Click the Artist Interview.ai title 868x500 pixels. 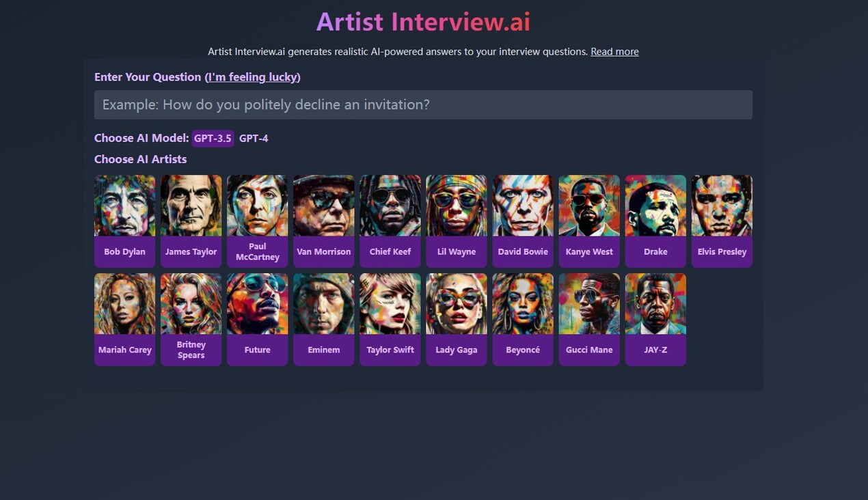[x=422, y=22]
